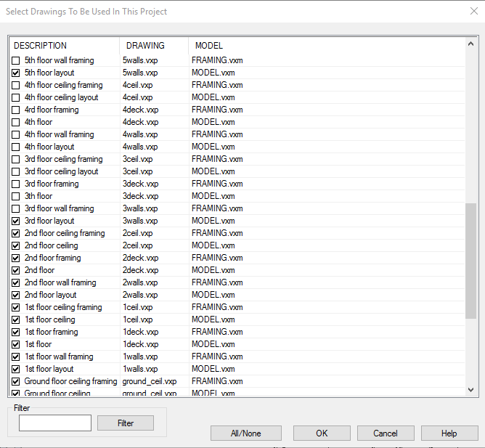Confirm selection with the OK button

click(322, 433)
